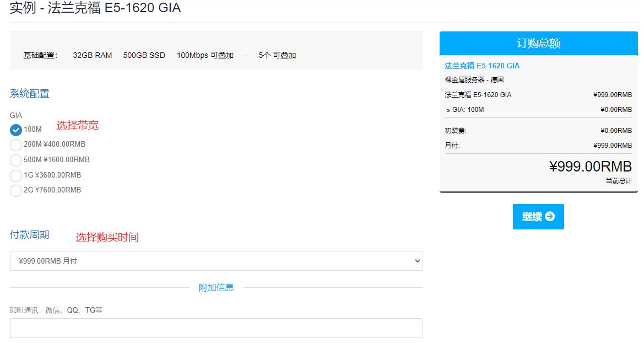Click the 系统配置 section heading
644x343 pixels.
click(x=30, y=94)
